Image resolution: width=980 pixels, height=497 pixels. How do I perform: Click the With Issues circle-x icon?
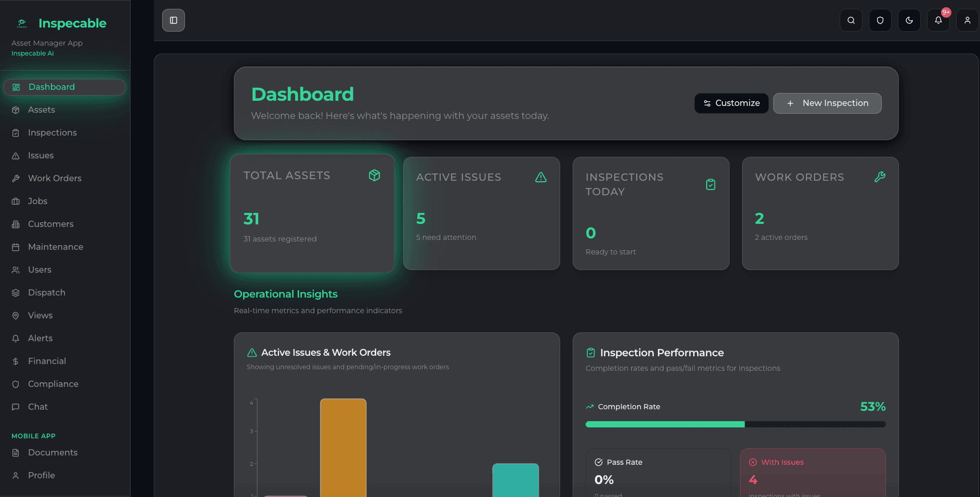click(753, 462)
